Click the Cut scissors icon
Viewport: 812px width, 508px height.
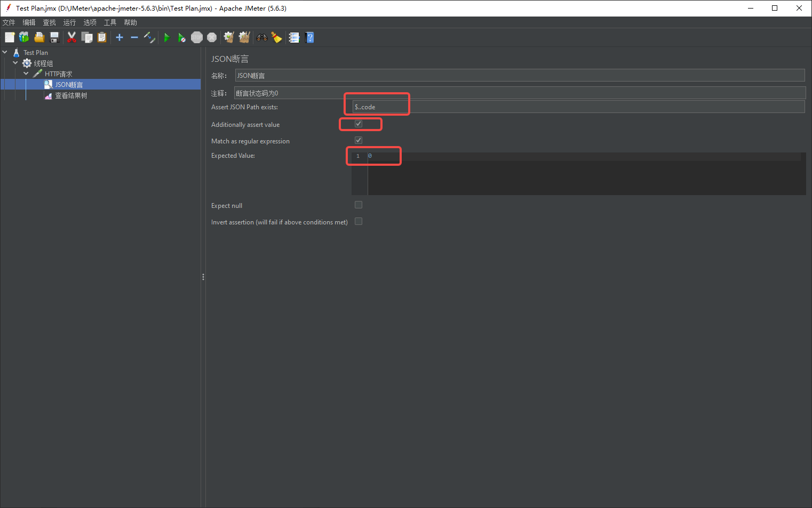(x=71, y=37)
